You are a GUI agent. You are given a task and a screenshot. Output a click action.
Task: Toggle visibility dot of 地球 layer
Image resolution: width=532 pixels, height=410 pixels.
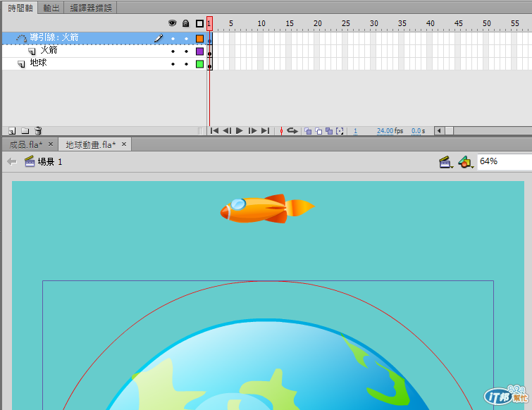173,64
